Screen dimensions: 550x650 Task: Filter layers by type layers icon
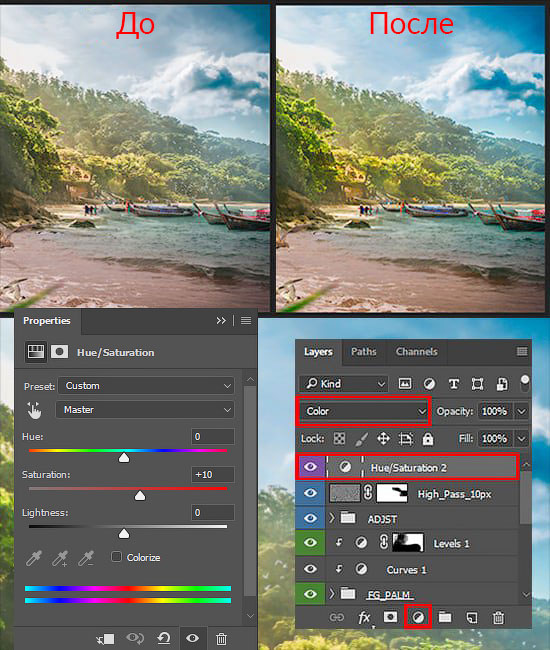[453, 384]
